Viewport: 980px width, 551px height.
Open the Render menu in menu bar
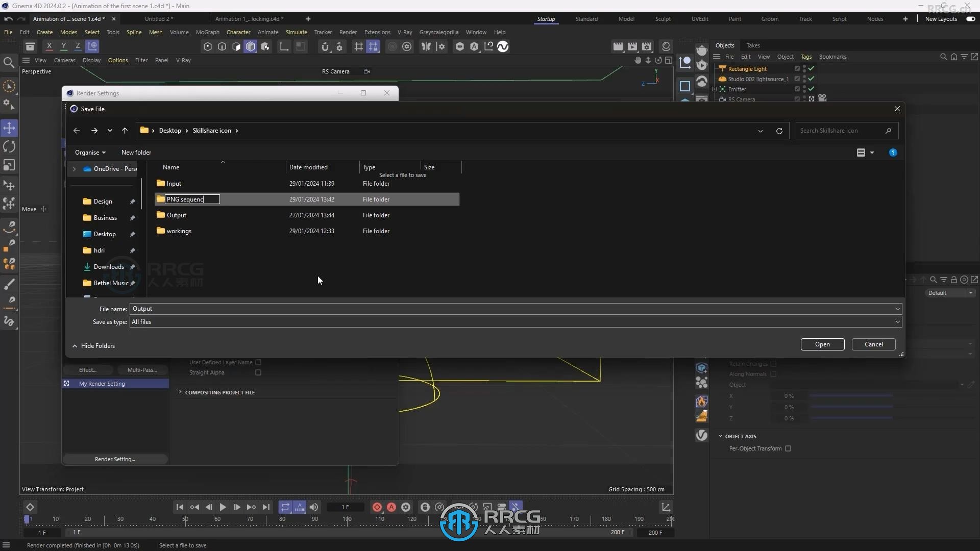pos(347,32)
